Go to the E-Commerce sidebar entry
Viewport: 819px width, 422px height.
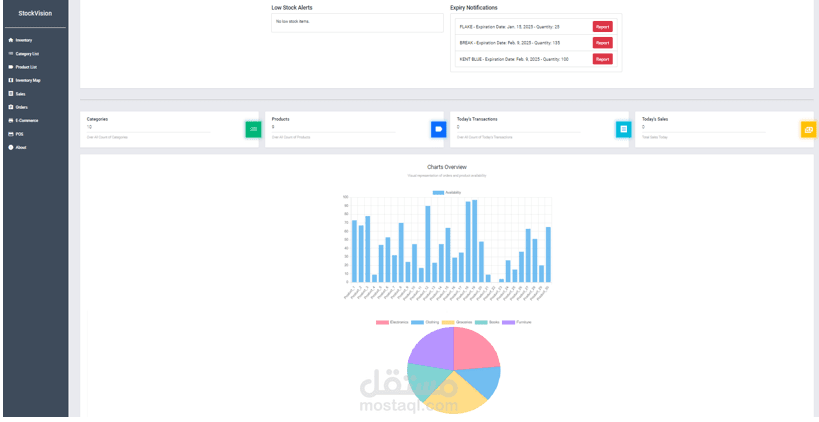[27, 121]
